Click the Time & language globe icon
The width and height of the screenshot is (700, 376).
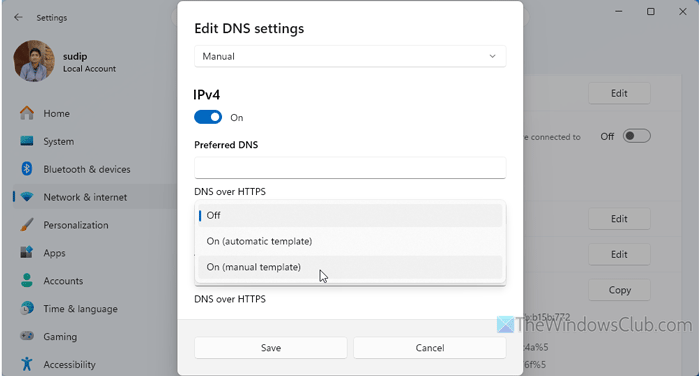[27, 308]
